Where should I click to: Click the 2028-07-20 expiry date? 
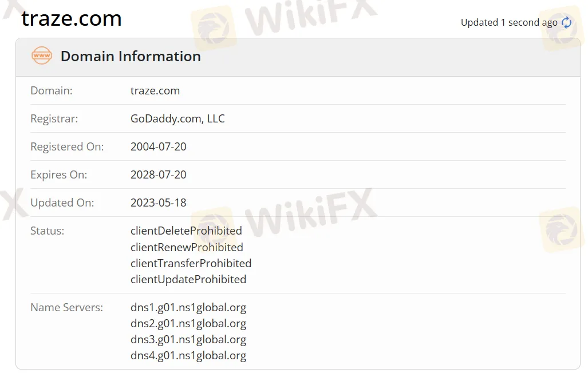(x=158, y=174)
